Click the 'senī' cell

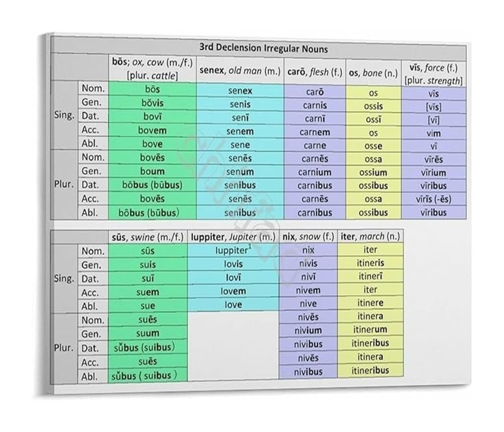pyautogui.click(x=240, y=118)
